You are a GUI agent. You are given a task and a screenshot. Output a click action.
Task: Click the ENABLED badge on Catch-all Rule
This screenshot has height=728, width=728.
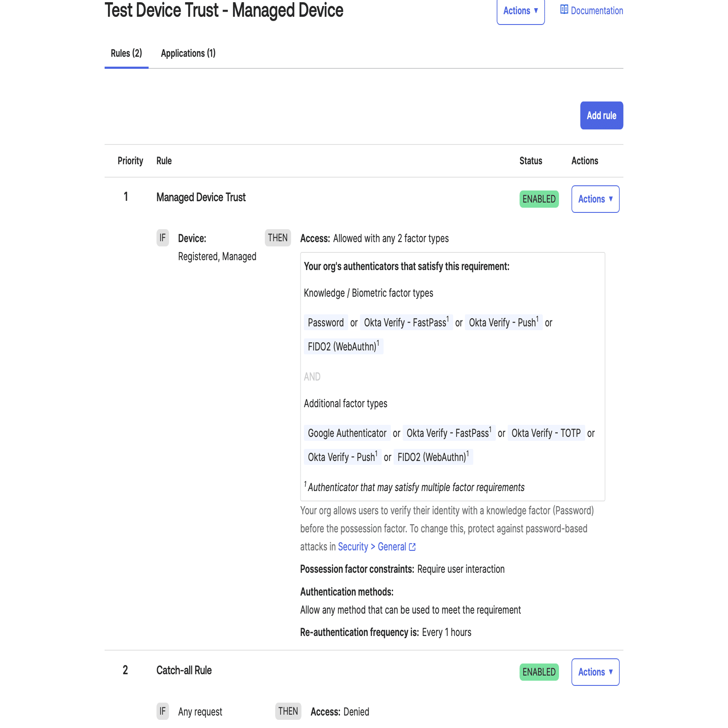pos(538,671)
